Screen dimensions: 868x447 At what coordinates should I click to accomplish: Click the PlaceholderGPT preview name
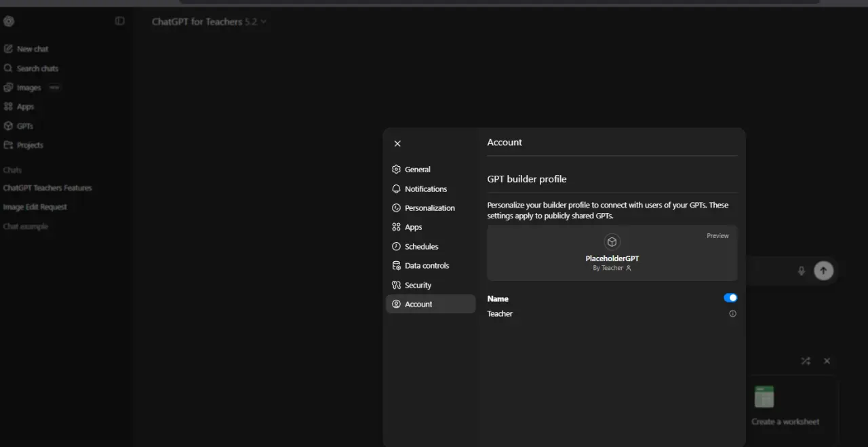[612, 258]
